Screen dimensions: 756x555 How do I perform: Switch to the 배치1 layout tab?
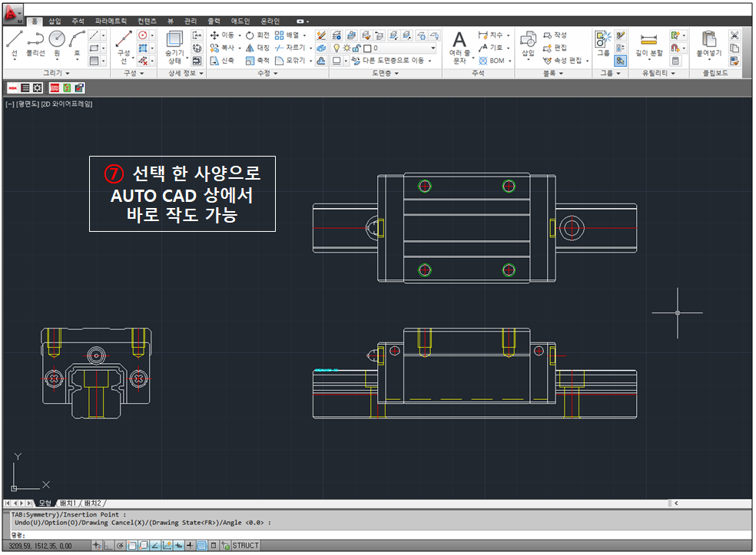coord(66,503)
